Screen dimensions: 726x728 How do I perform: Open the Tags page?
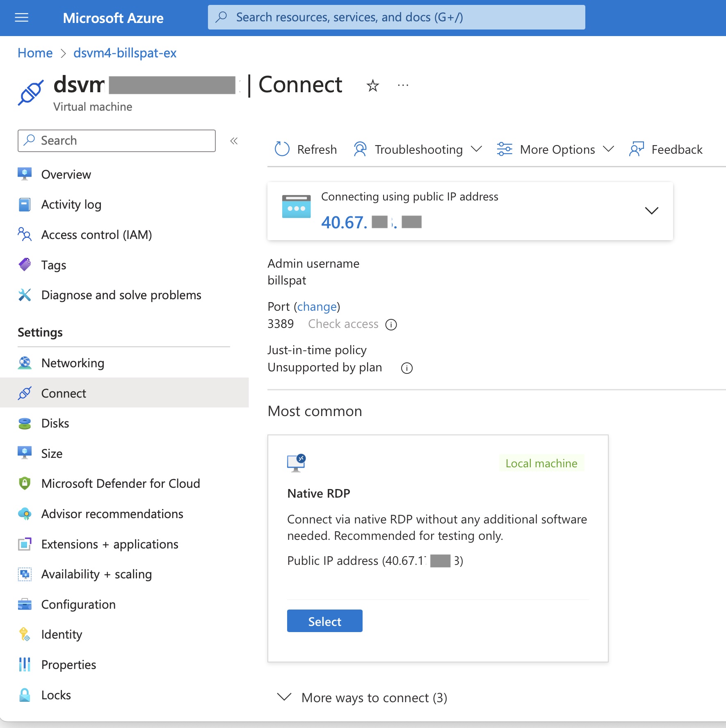point(54,265)
